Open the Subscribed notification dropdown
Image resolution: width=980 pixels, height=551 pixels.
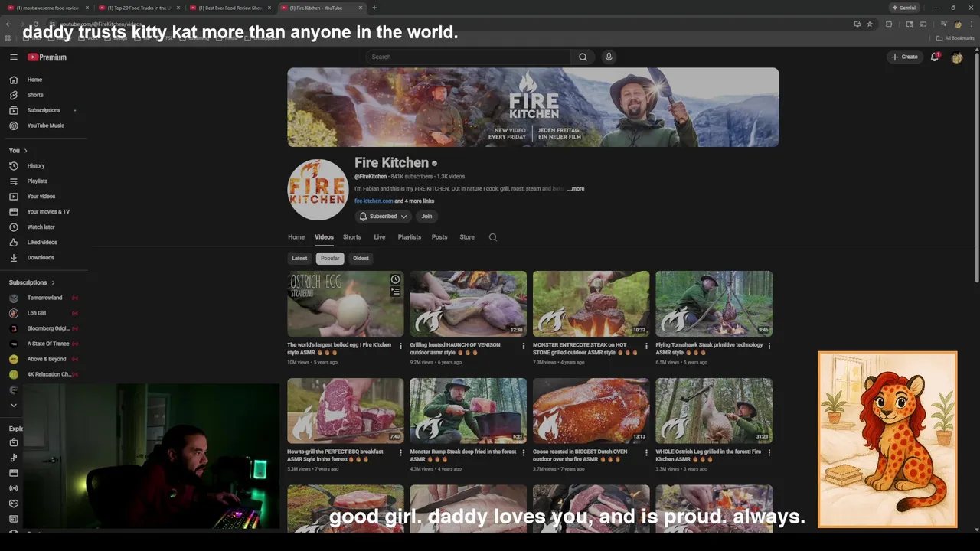(383, 217)
